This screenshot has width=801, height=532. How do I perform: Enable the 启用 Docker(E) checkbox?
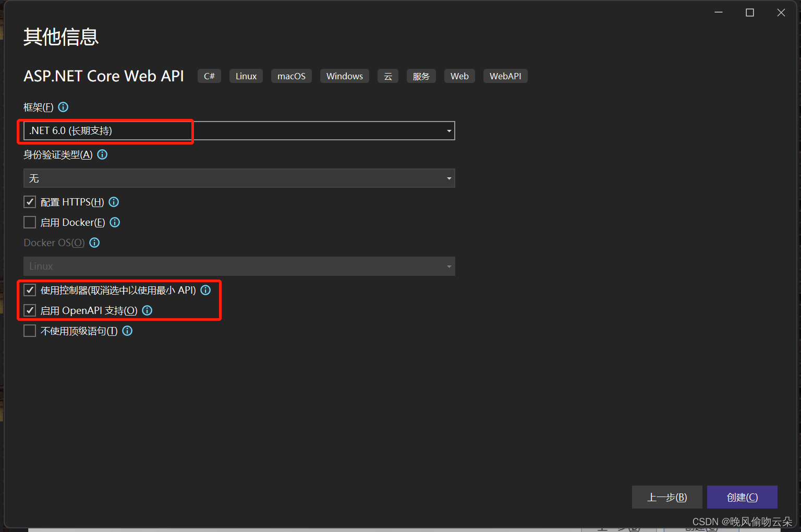[x=30, y=222]
